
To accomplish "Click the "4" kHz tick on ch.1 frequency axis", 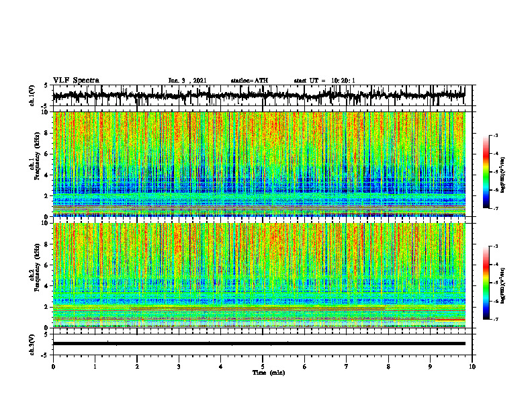I will (x=48, y=175).
